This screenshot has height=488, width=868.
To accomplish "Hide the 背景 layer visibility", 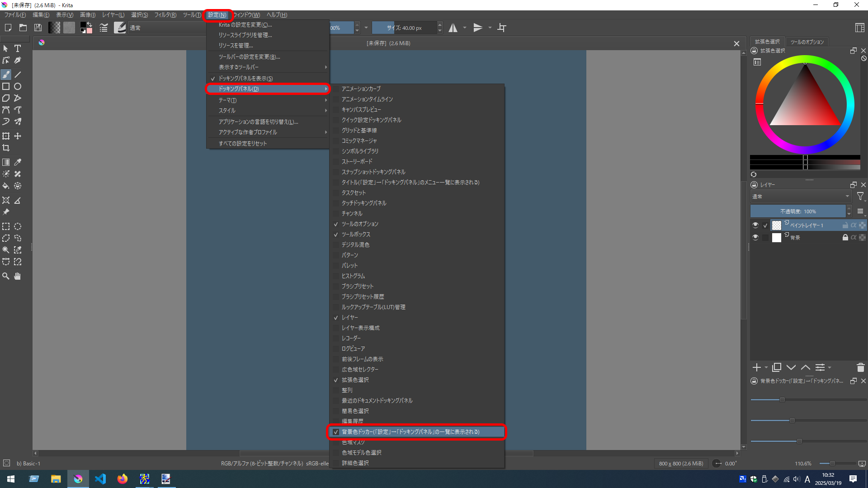I will pos(755,237).
